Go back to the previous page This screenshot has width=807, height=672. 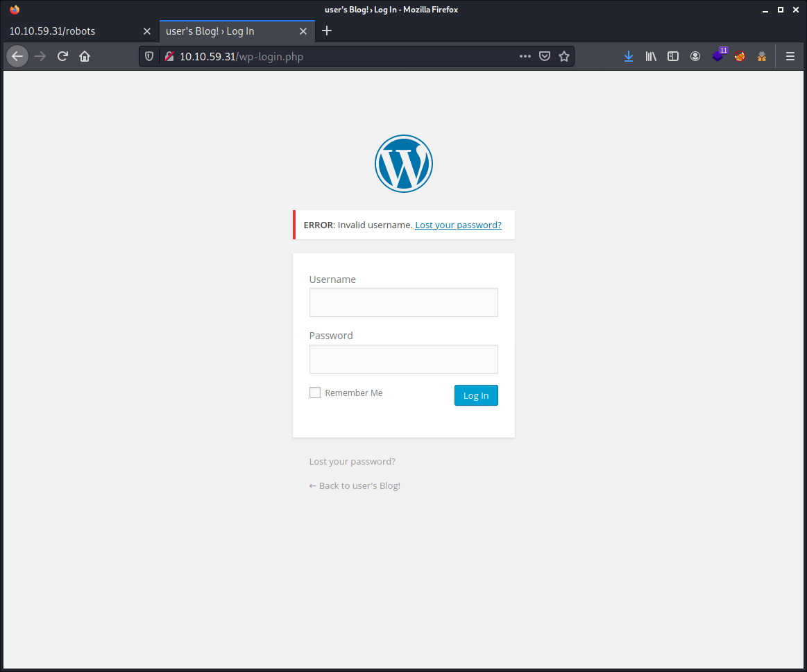[17, 57]
